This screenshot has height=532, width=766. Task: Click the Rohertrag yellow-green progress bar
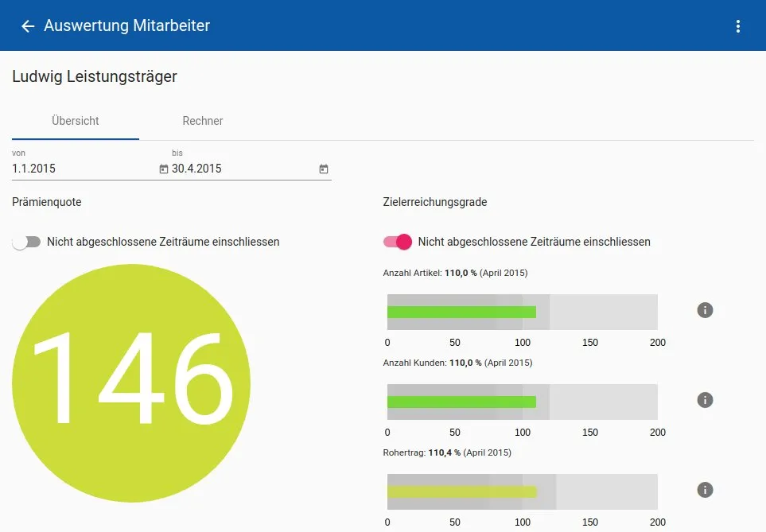(x=461, y=491)
